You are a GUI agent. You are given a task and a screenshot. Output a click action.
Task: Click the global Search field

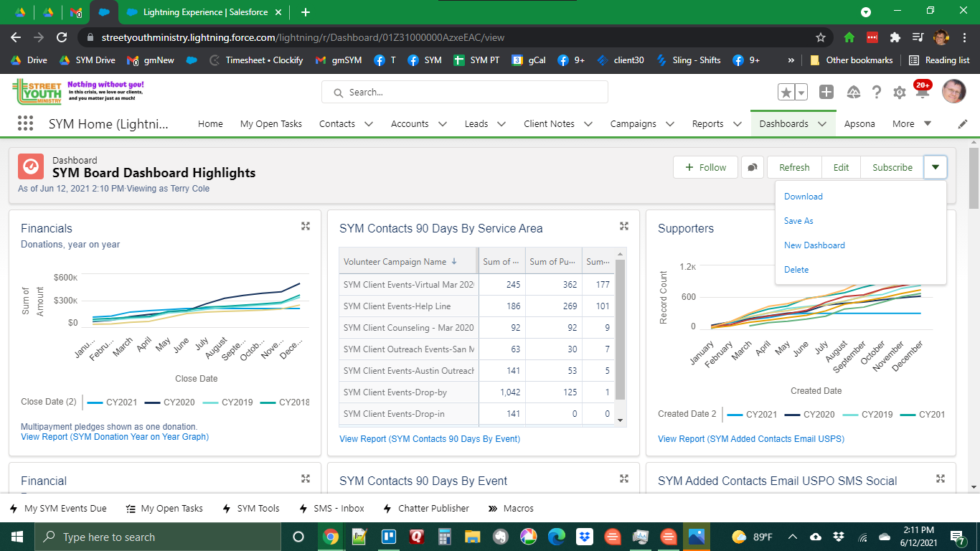coord(465,92)
